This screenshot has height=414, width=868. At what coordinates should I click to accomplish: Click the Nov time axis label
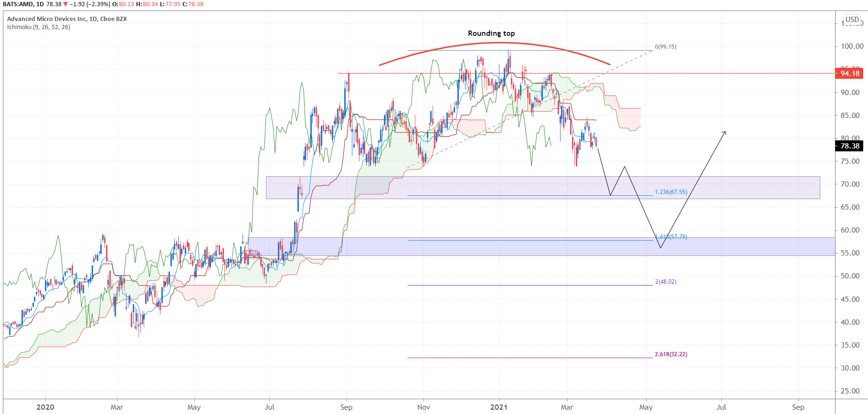(x=423, y=407)
